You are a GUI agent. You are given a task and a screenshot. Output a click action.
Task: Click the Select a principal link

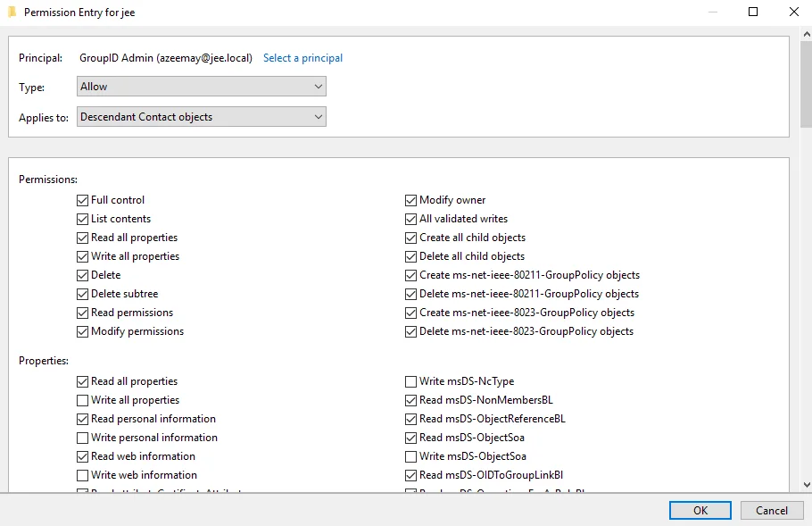pyautogui.click(x=303, y=58)
